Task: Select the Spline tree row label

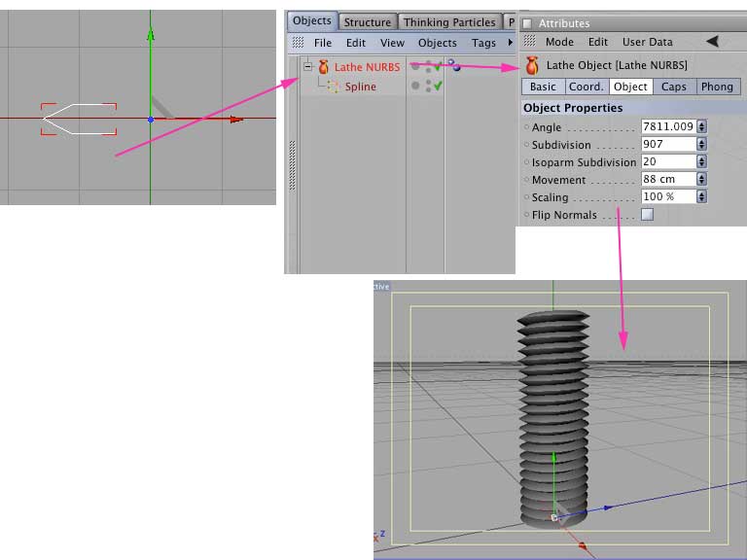Action: (x=360, y=87)
